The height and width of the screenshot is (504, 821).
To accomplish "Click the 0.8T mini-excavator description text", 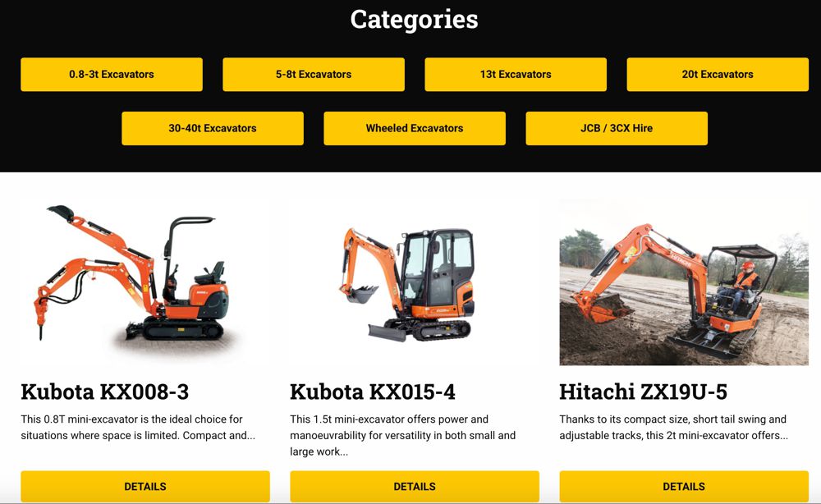I will [138, 427].
